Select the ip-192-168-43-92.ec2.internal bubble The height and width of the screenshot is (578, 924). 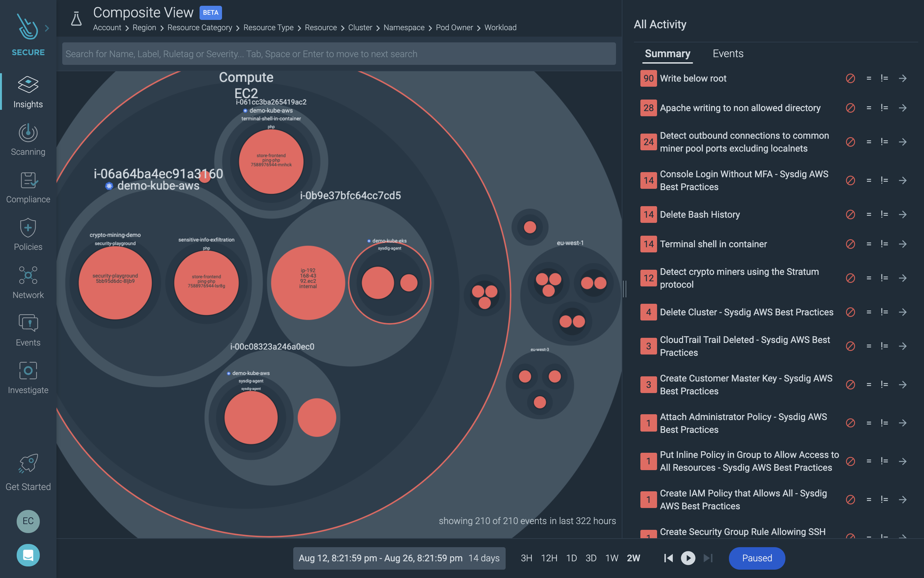click(x=308, y=283)
